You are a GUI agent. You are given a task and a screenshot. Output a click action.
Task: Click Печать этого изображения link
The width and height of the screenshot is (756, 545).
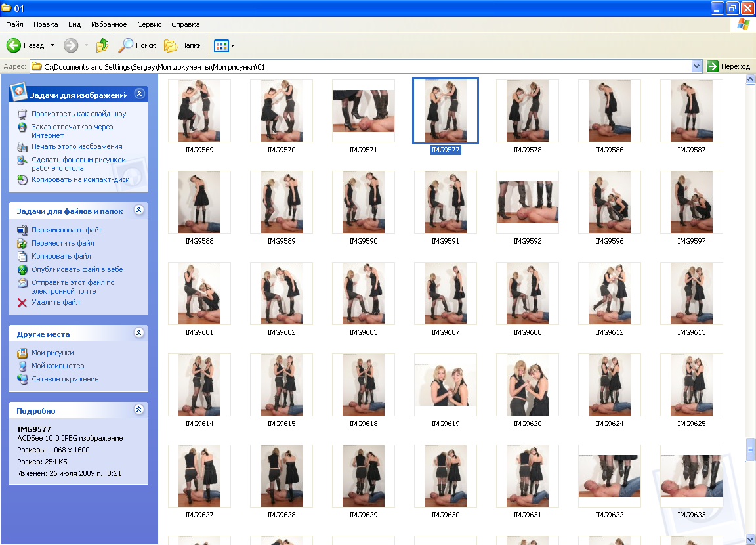(77, 146)
